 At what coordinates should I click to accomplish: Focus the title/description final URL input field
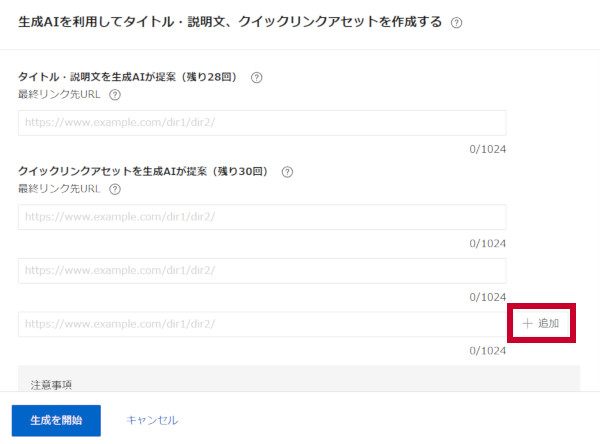[x=262, y=123]
